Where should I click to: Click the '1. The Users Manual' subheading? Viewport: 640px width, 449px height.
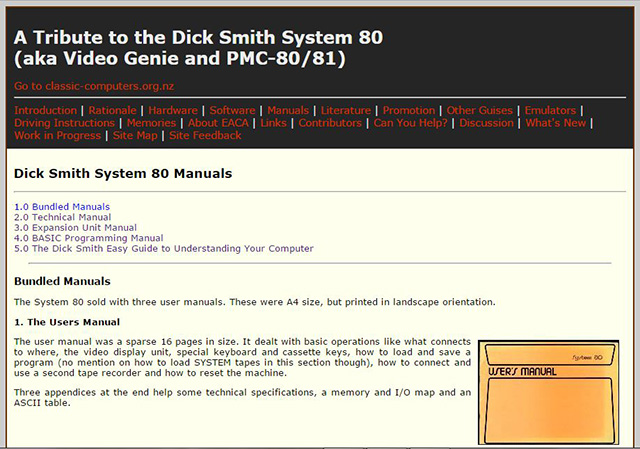(67, 322)
